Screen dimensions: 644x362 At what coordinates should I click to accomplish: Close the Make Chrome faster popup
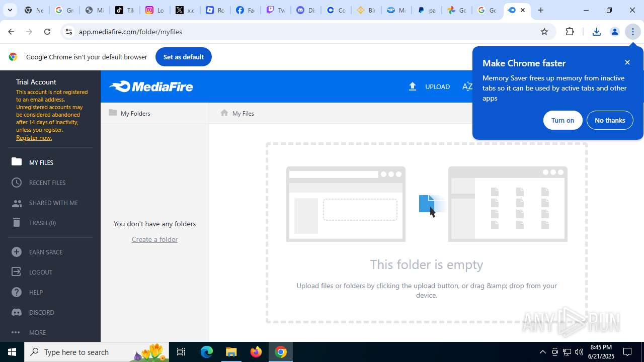point(627,62)
